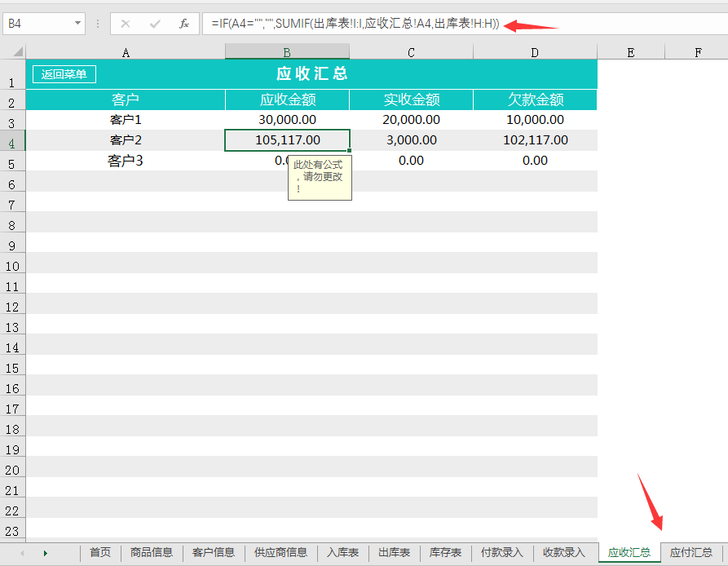Select the cell with 3,000.00
The height and width of the screenshot is (566, 728).
[411, 140]
